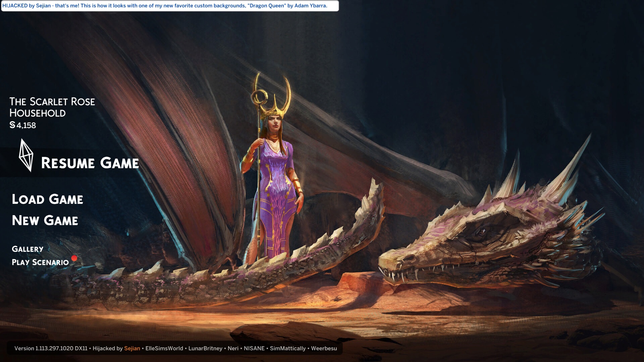Click SimMattically in the credits bar

[288, 348]
